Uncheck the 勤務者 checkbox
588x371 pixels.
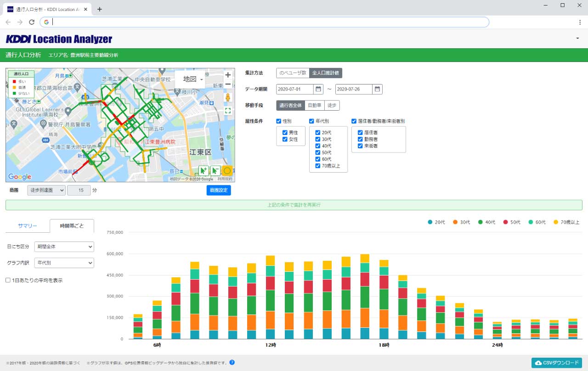[361, 139]
